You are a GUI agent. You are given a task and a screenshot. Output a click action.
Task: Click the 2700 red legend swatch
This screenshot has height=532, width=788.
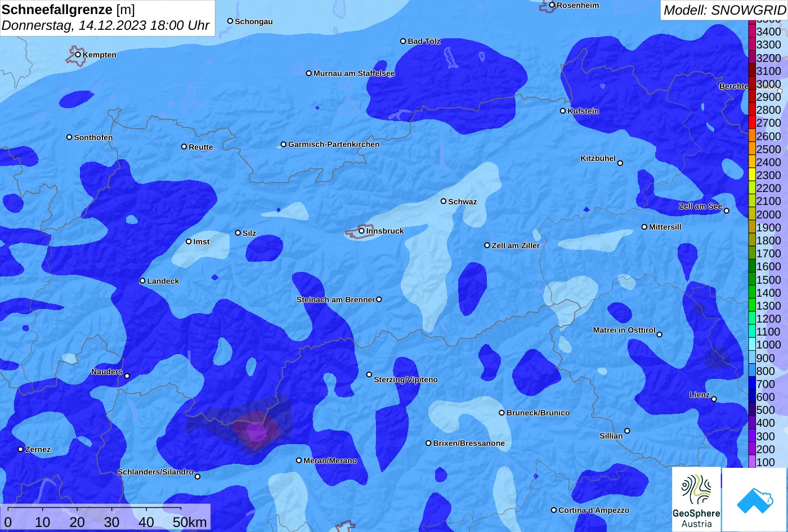pyautogui.click(x=752, y=123)
